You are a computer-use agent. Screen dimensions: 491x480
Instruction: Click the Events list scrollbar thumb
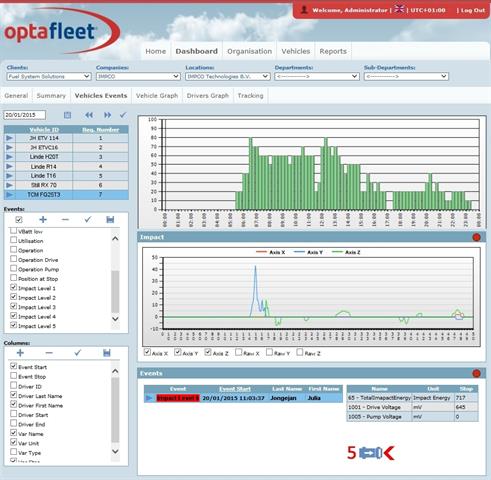pyautogui.click(x=115, y=292)
